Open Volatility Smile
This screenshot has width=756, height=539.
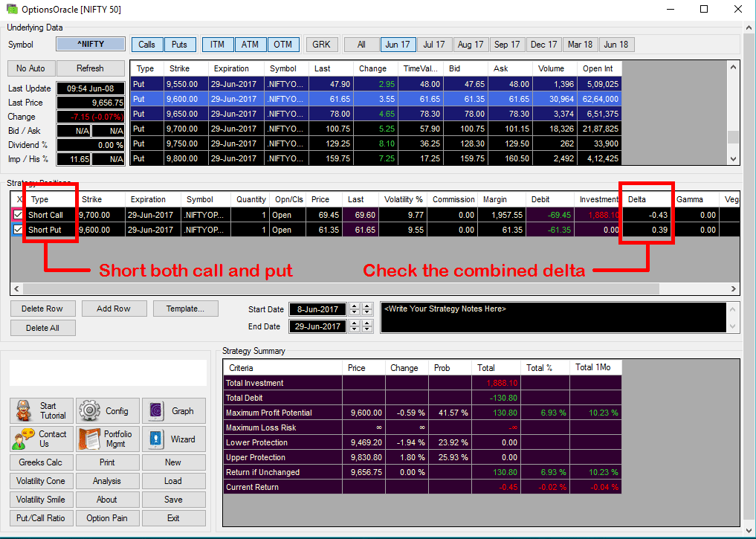(x=42, y=500)
